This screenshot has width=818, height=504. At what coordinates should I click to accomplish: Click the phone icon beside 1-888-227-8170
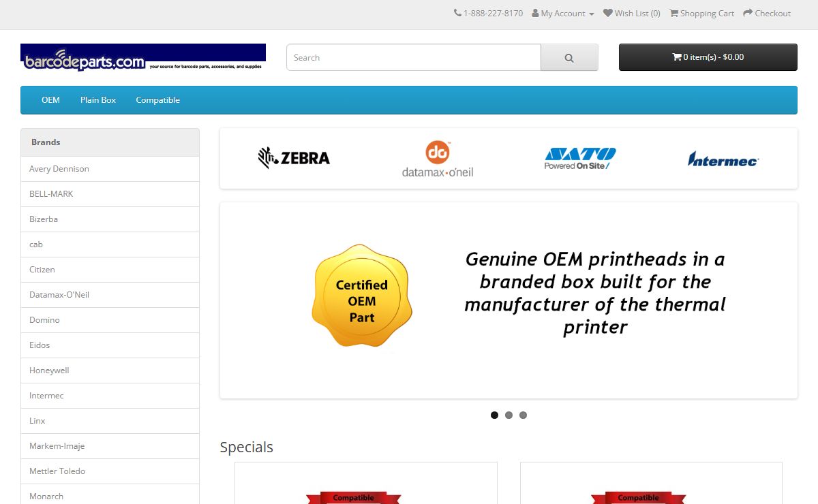click(x=457, y=13)
